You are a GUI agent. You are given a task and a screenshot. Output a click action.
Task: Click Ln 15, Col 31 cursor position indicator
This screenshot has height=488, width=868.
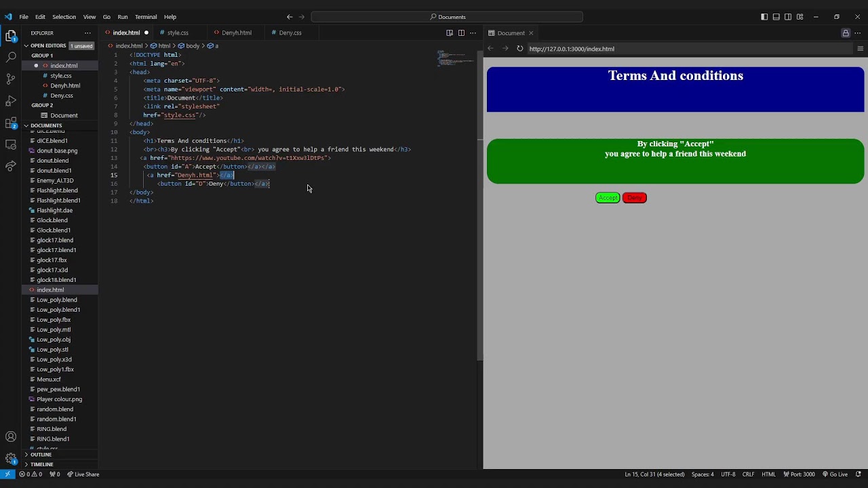click(x=654, y=474)
